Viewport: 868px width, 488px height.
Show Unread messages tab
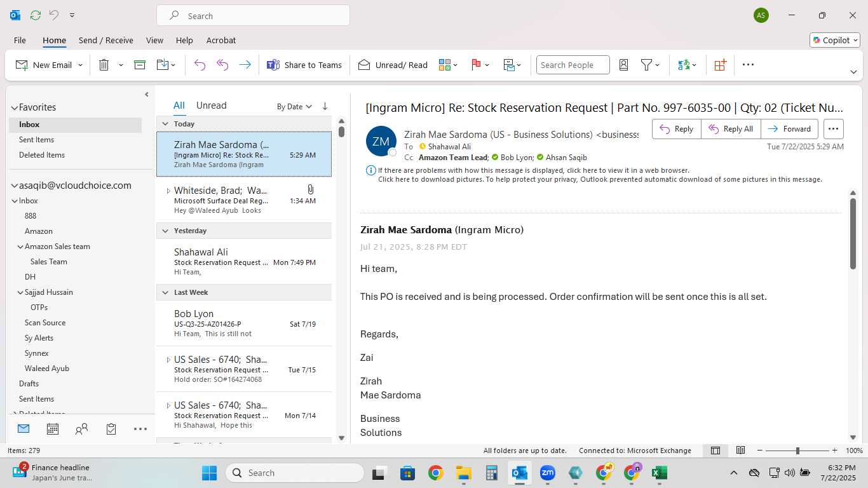212,105
